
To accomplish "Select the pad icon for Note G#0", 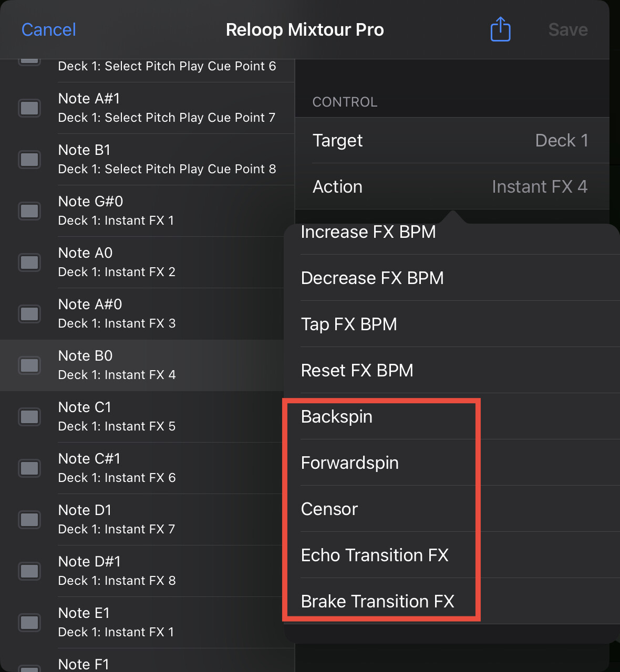I will point(29,211).
